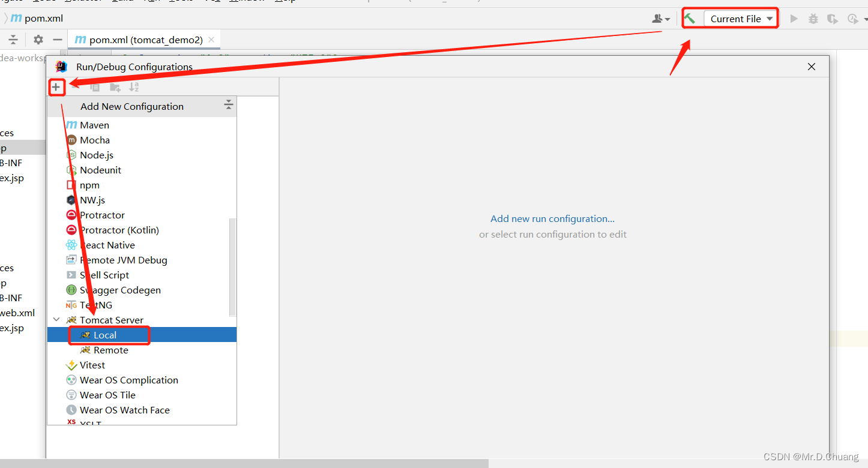This screenshot has width=868, height=468.
Task: Click the configuration list vertical scrollbar
Action: tap(233, 267)
